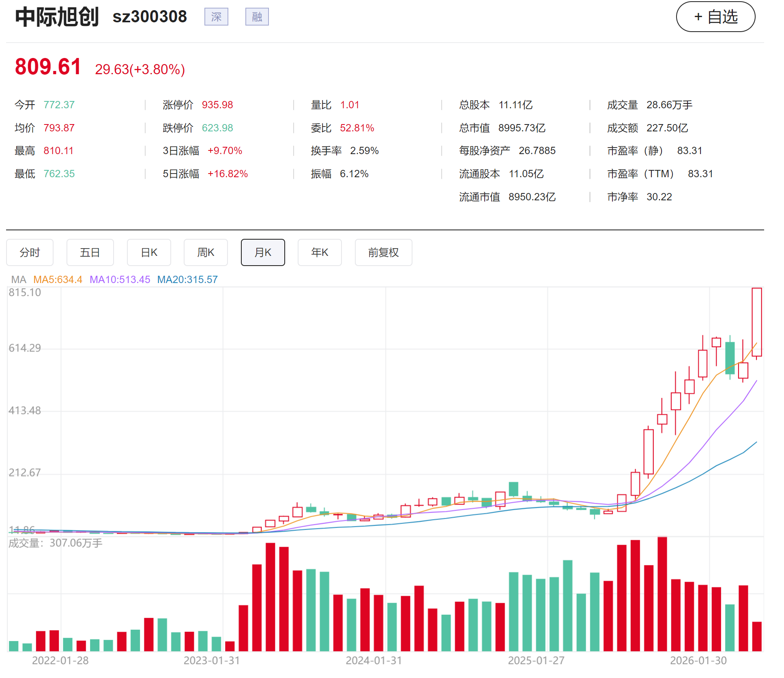Click the 2025-01-27 date axis label
784x678 pixels.
coord(536,661)
